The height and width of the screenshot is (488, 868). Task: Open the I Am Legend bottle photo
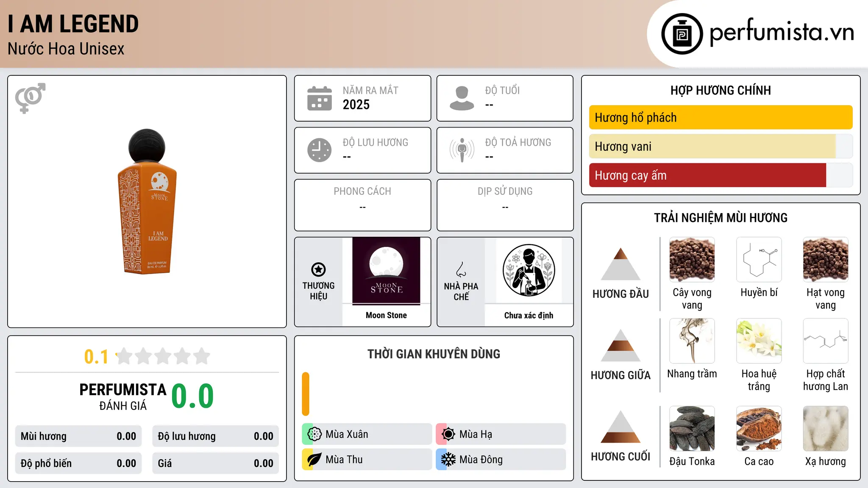(147, 201)
